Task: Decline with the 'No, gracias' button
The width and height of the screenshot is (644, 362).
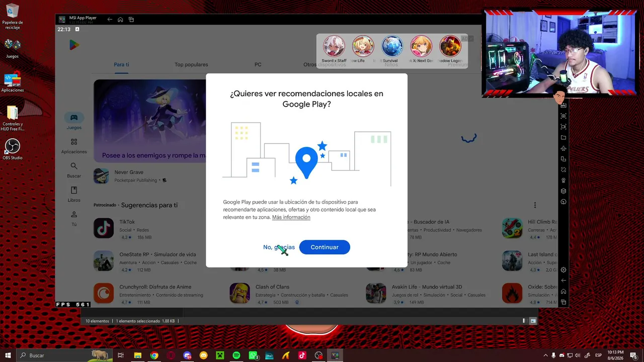Action: click(279, 247)
